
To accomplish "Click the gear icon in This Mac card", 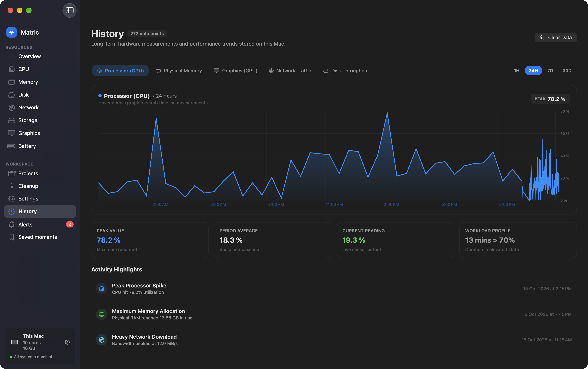I will (x=67, y=342).
